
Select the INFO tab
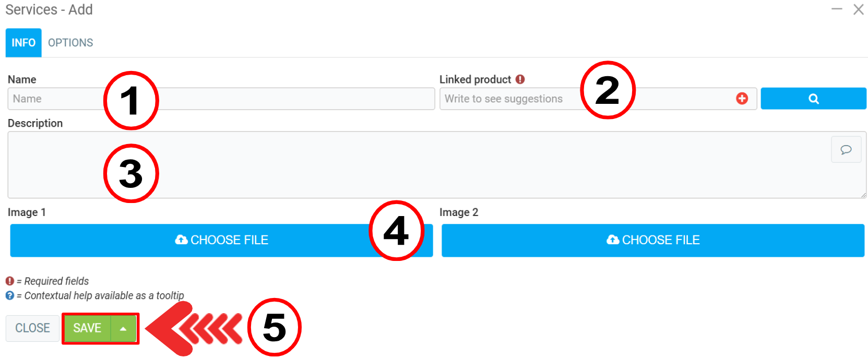(x=23, y=43)
